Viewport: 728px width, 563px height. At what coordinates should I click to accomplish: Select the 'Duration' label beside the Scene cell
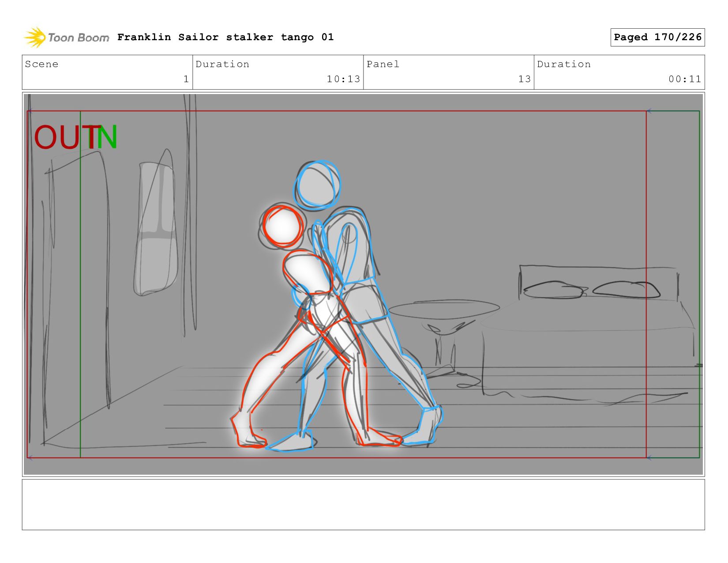(222, 64)
